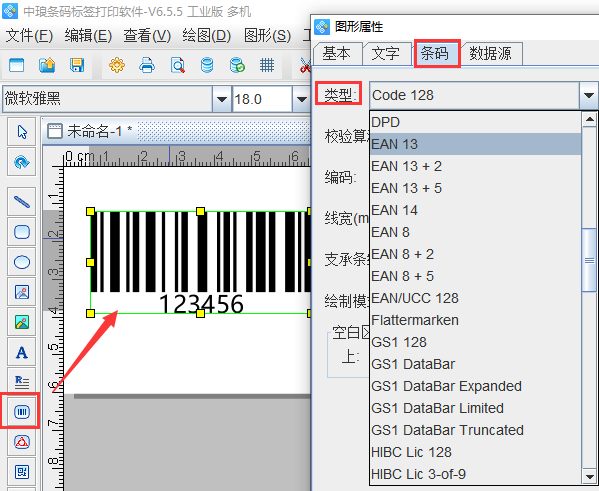Choose HIBC Lic 128 barcode type

click(x=475, y=452)
